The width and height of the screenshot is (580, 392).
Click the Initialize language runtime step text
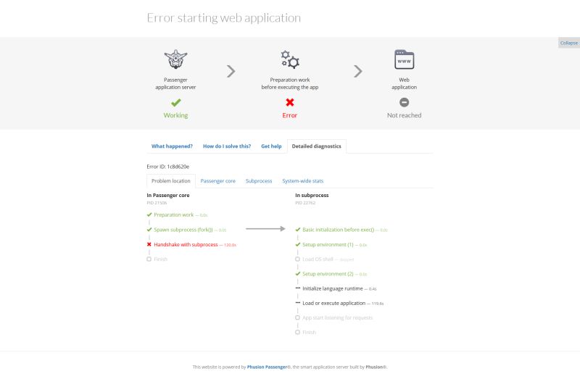(333, 288)
